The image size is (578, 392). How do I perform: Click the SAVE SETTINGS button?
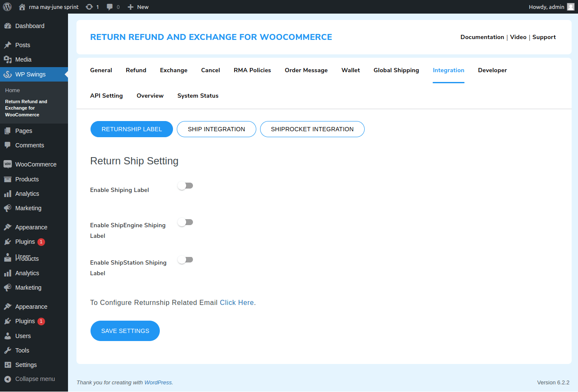pos(125,331)
